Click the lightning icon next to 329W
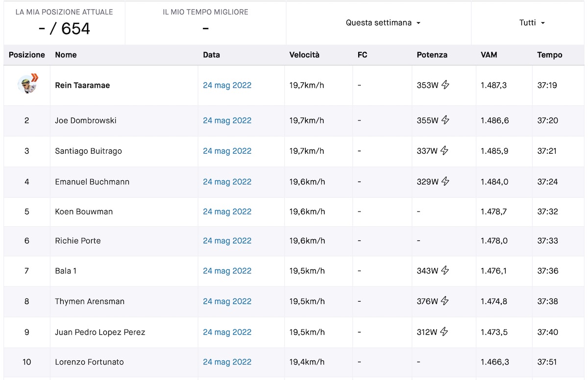Image resolution: width=588 pixels, height=380 pixels. (x=445, y=182)
